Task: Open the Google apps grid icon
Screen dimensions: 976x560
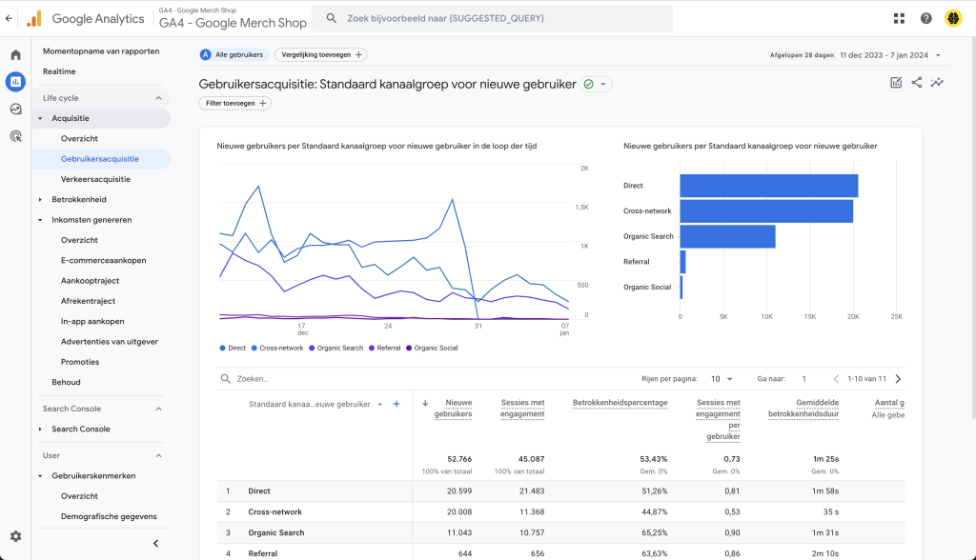Action: pos(899,19)
